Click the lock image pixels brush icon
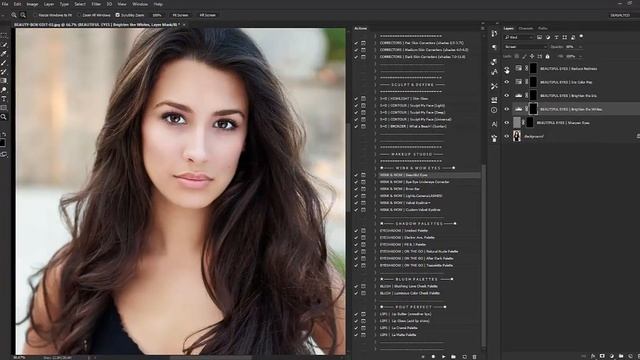 pos(524,56)
